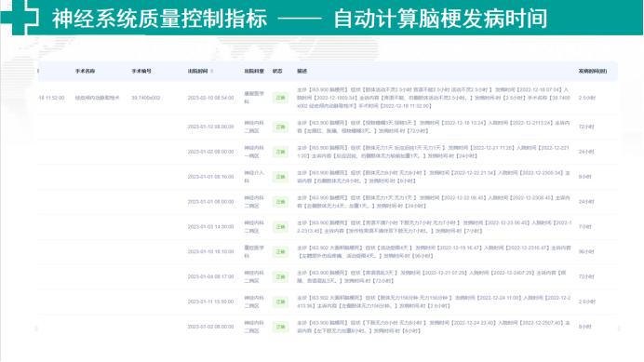Click the 神经内科一病区 department cell
The height and width of the screenshot is (362, 644).
254,152
